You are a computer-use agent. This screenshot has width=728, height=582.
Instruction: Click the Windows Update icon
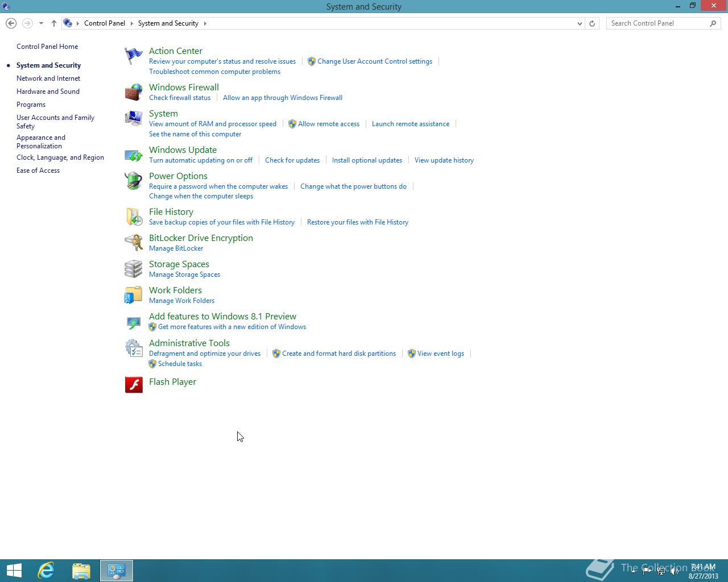tap(134, 155)
